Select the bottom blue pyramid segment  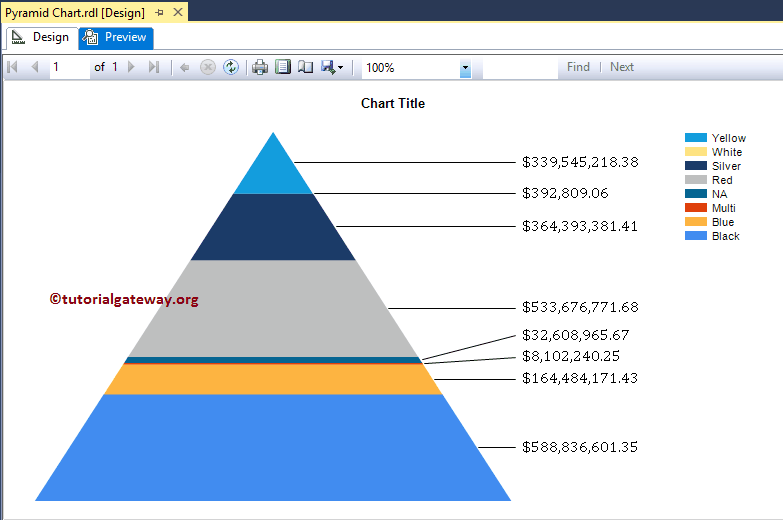pyautogui.click(x=273, y=448)
